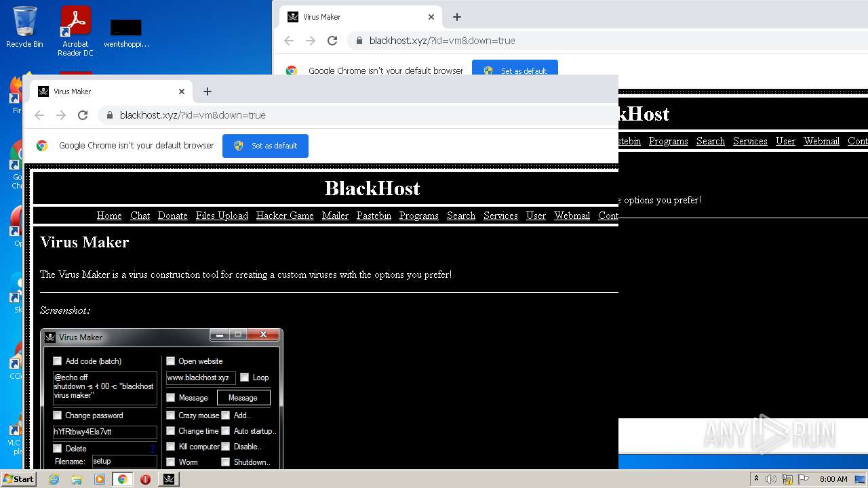Close the rear window's Virus Maker tab

click(431, 17)
